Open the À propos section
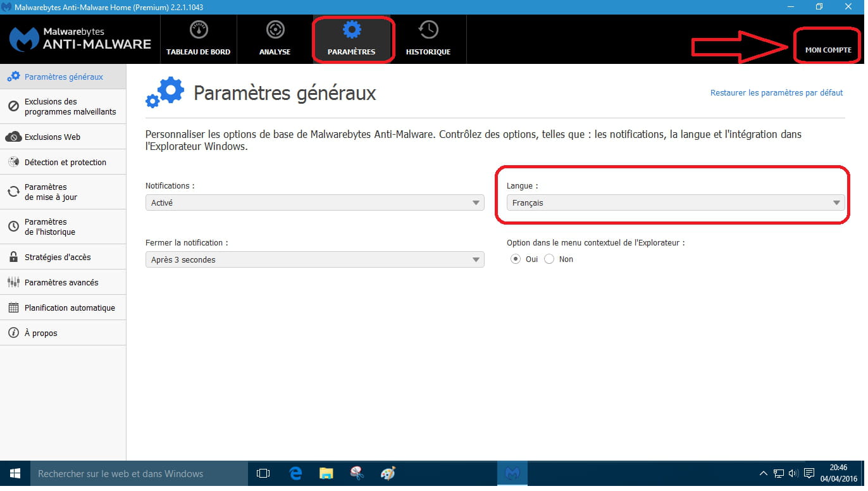 click(x=63, y=333)
